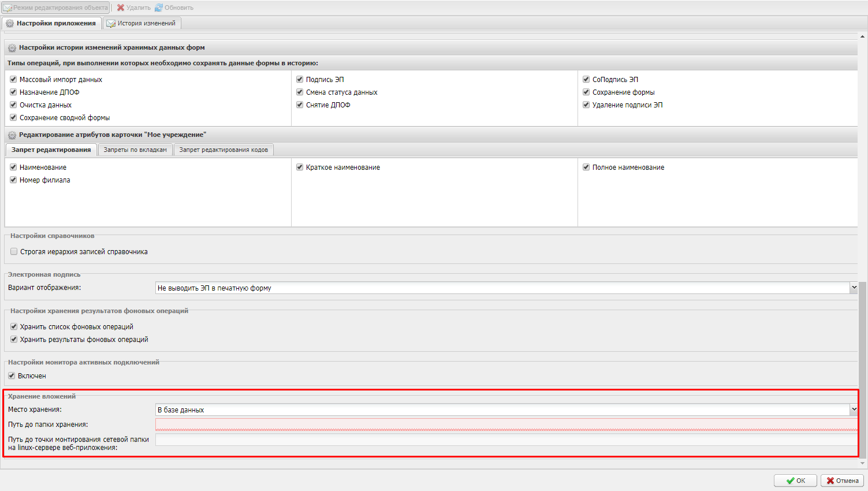Uncheck Хранить список фоновых операций
Screen dimensions: 868x491
click(14, 327)
